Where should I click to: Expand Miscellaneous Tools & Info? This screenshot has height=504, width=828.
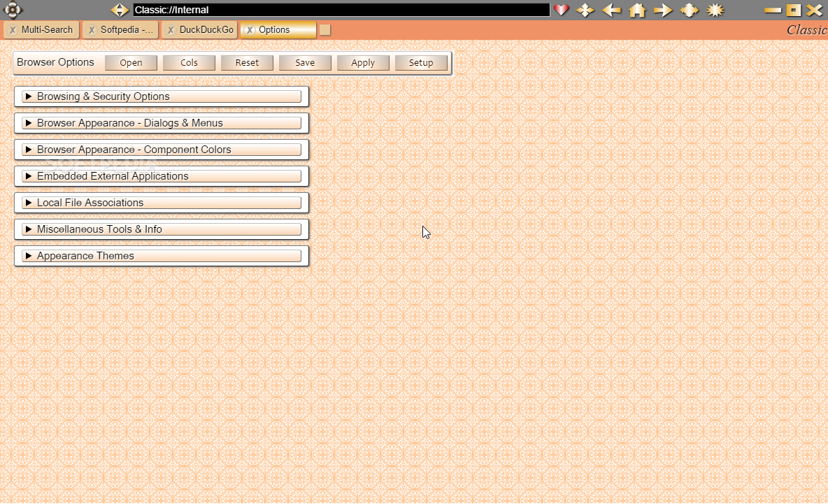point(162,229)
